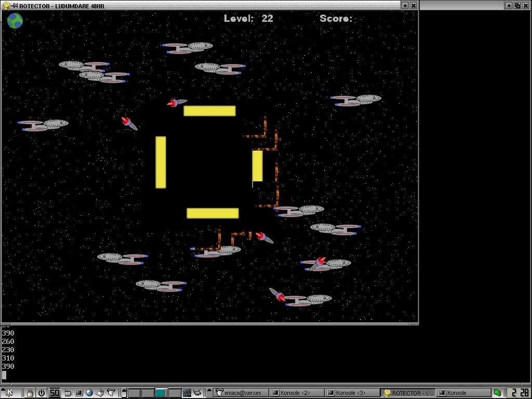
Task: Click the bottom horizontal yellow shield bar
Action: click(x=212, y=213)
